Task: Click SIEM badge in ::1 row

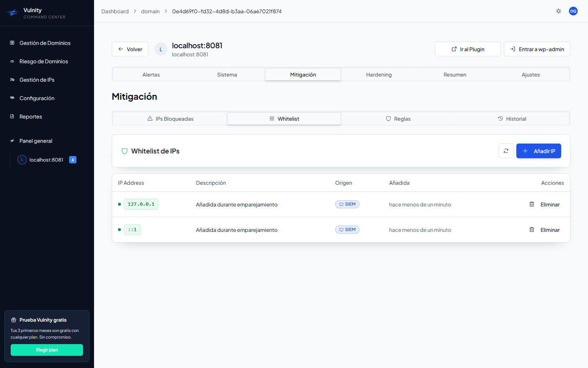Action: click(347, 230)
